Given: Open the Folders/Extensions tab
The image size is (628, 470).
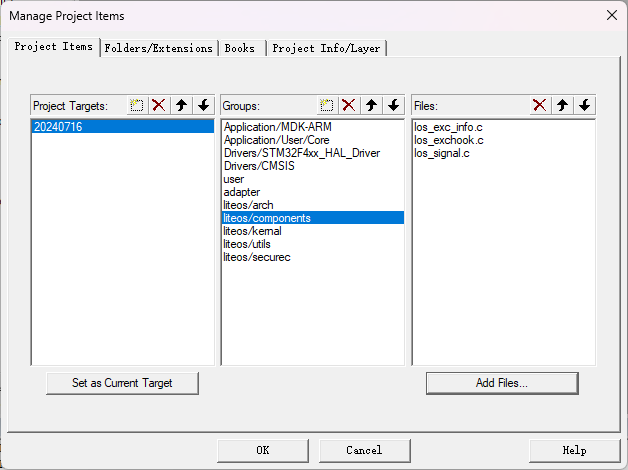Looking at the screenshot, I should click(x=159, y=48).
